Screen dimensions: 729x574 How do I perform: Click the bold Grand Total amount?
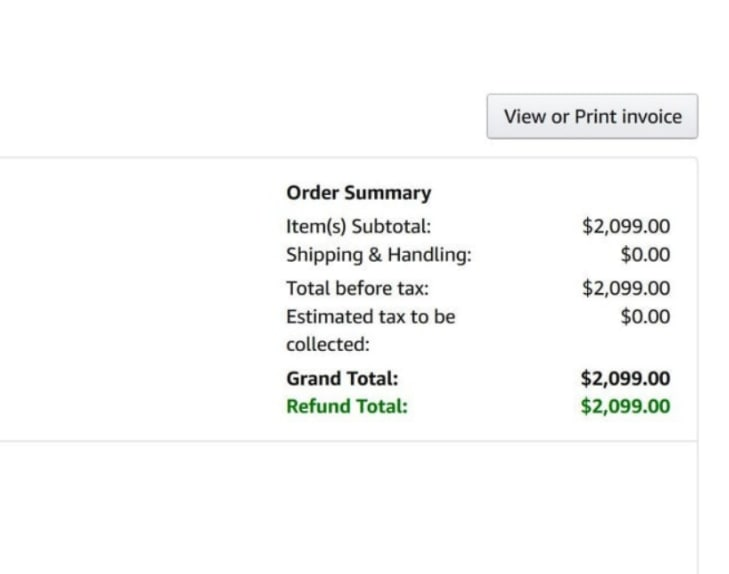tap(625, 379)
